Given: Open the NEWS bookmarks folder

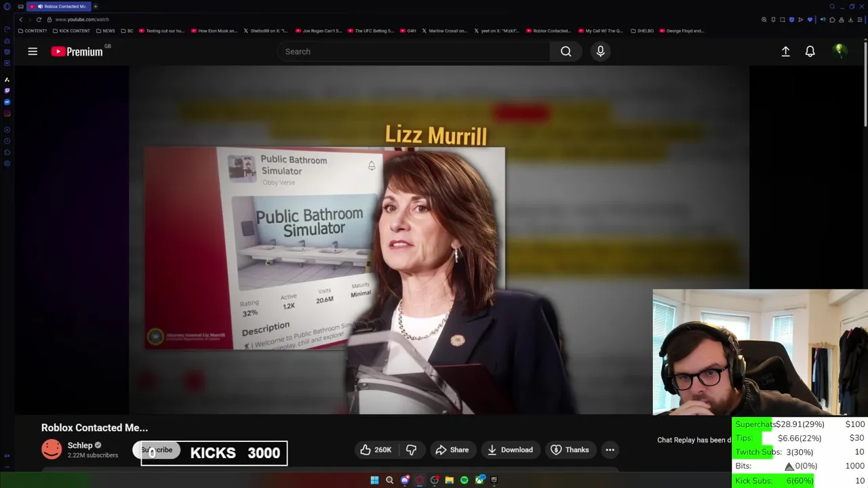Looking at the screenshot, I should tap(105, 30).
